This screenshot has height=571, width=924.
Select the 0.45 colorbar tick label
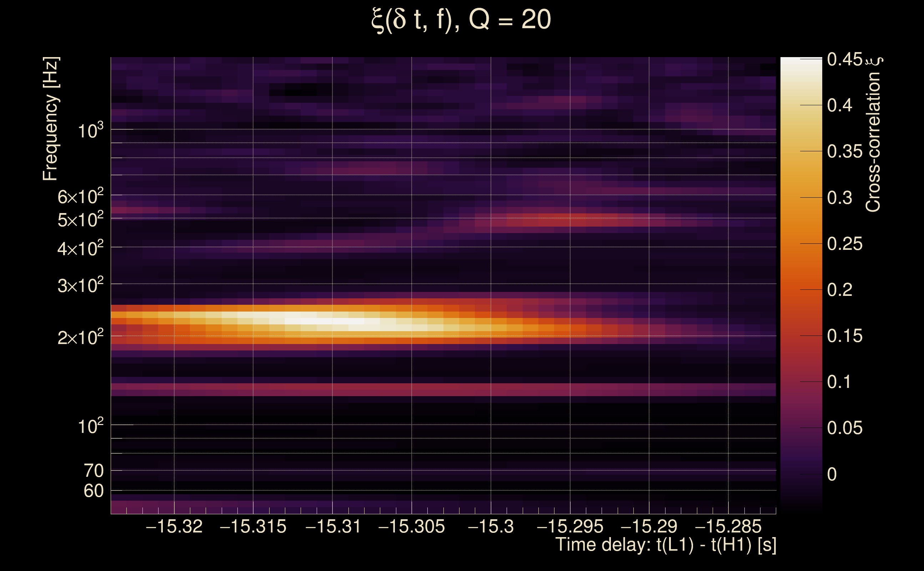point(845,59)
